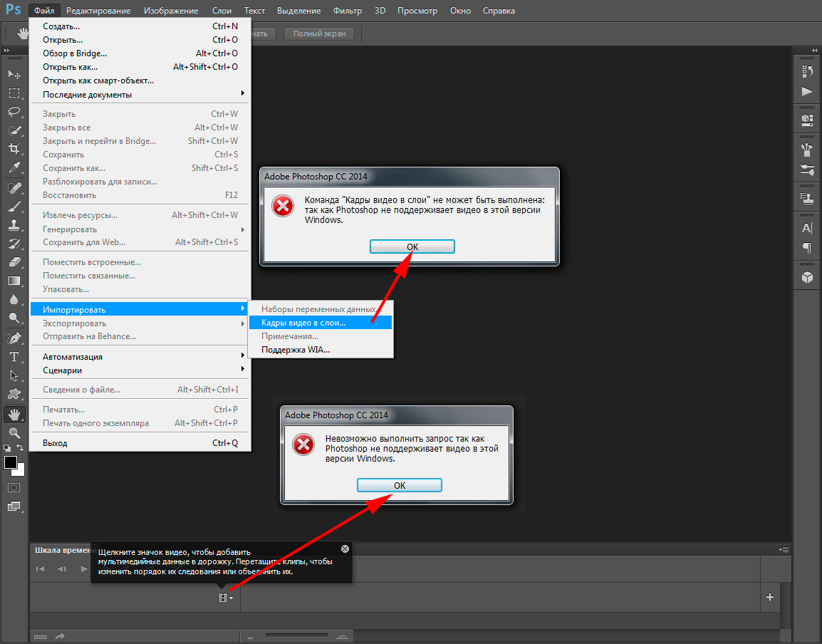Open the timeline panel options menu
Viewport: 822px width, 644px height.
(x=784, y=549)
